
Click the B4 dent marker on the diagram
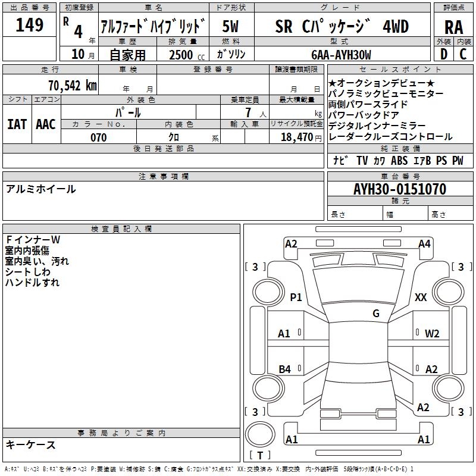tap(285, 369)
